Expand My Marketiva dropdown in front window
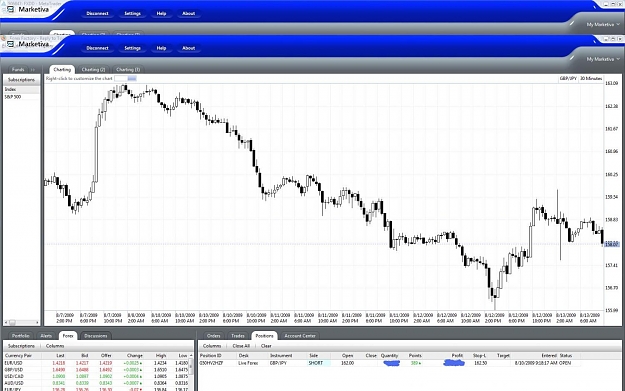625x391 pixels. coord(603,59)
